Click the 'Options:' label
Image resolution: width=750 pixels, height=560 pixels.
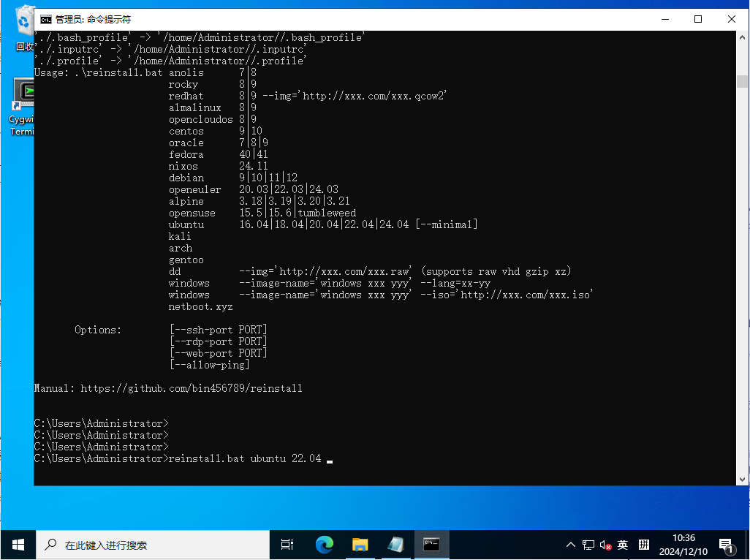coord(98,330)
